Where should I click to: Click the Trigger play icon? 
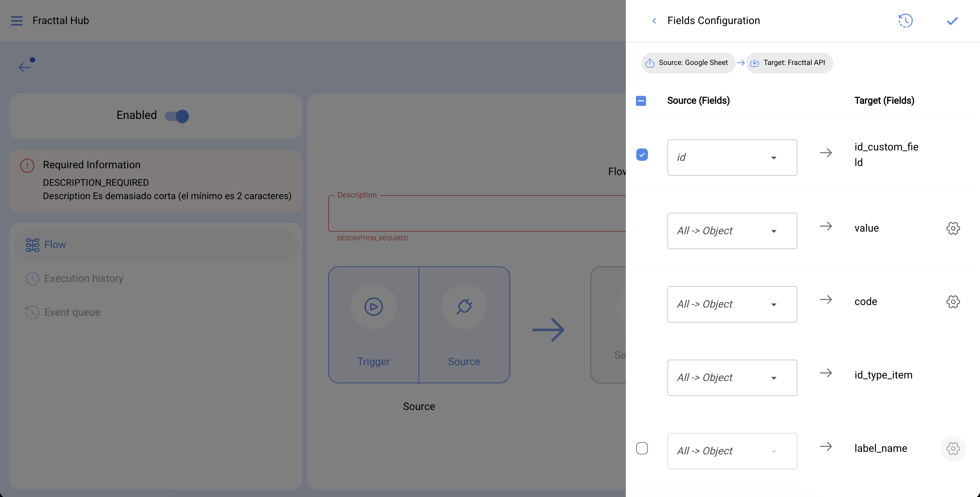pos(373,307)
